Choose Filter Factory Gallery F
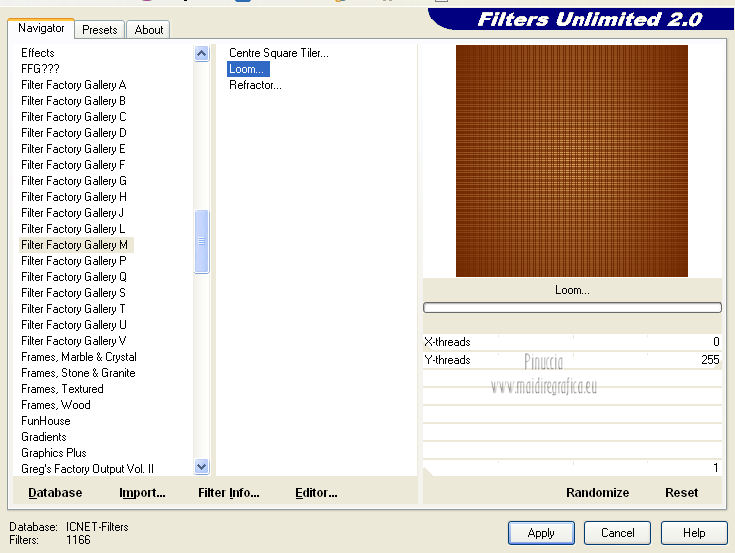The image size is (735, 553). click(73, 165)
